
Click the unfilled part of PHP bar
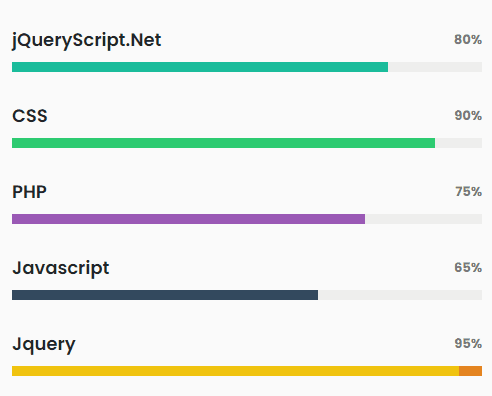(x=423, y=219)
